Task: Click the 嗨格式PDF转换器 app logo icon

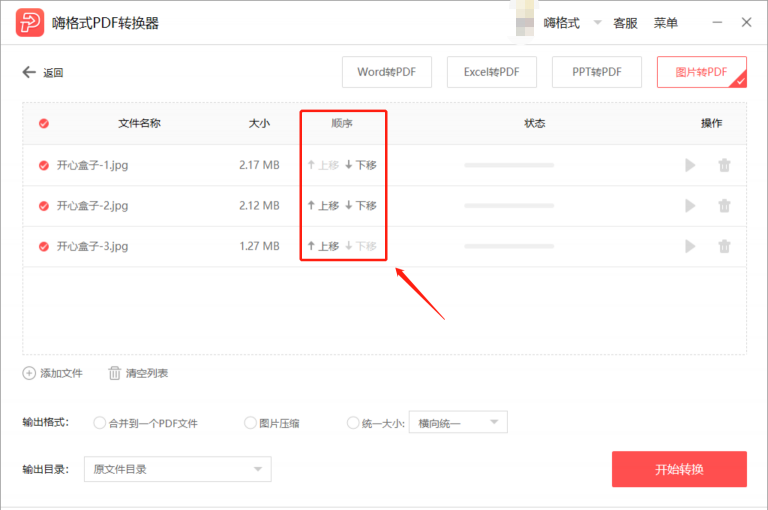Action: 30,23
